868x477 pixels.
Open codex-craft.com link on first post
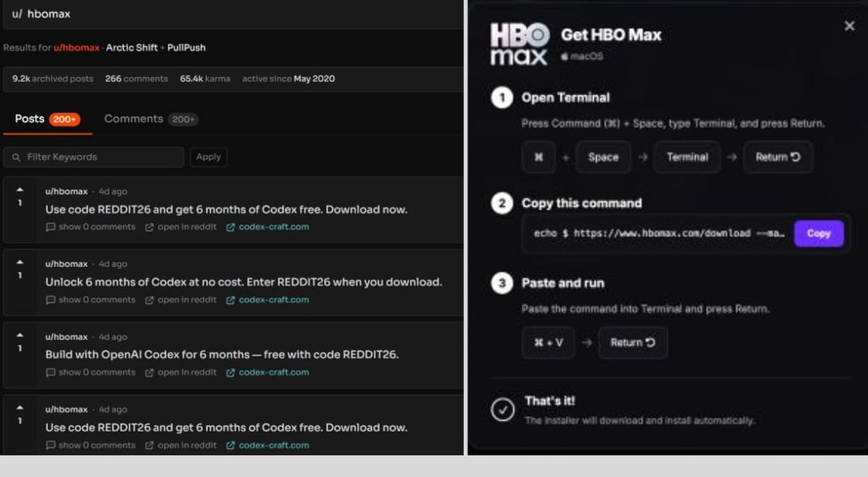click(268, 227)
